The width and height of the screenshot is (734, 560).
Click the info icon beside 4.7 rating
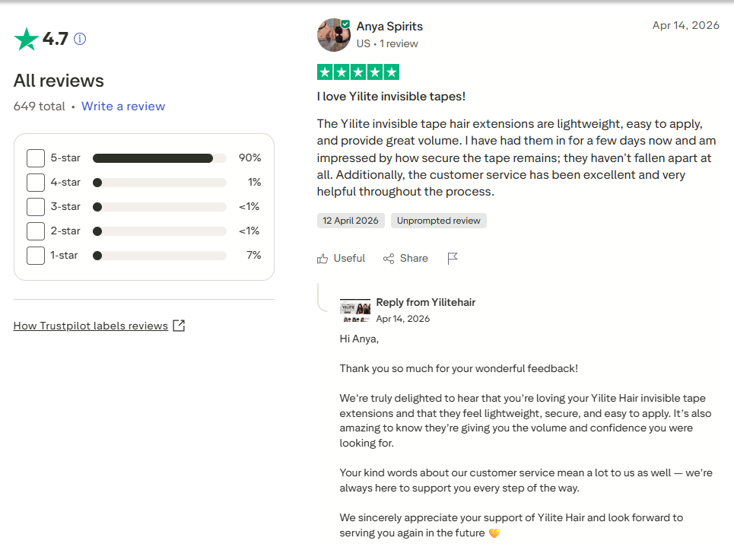tap(80, 39)
